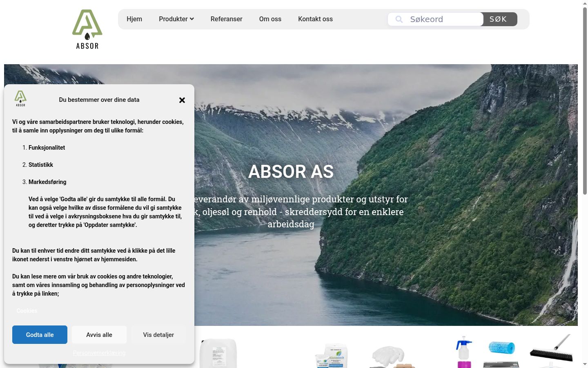Click the scrollbar up arrow
The width and height of the screenshot is (588, 368).
point(585,3)
